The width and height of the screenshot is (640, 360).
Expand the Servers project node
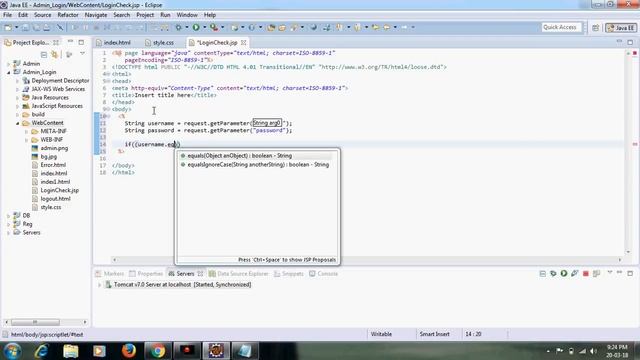(9, 233)
